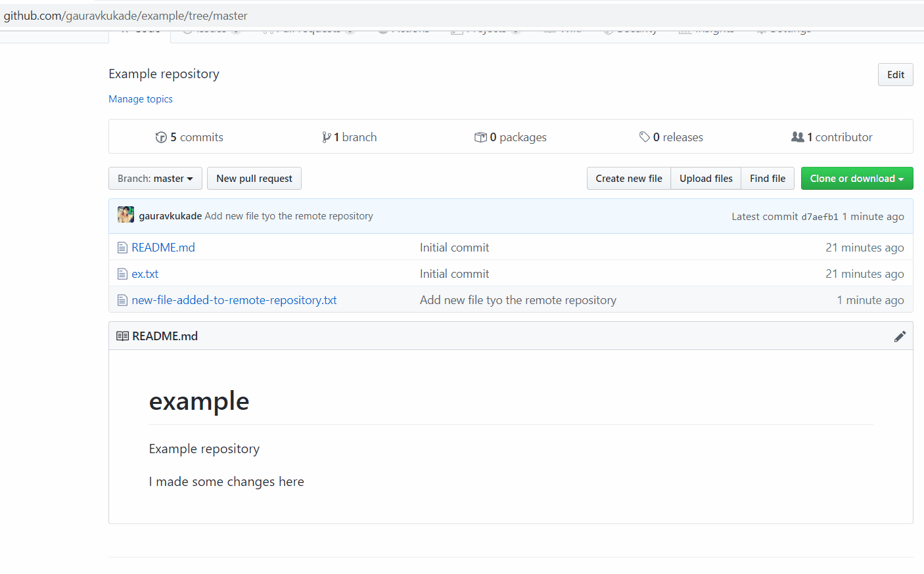Click the packages box icon
This screenshot has width=924, height=574.
[x=480, y=137]
